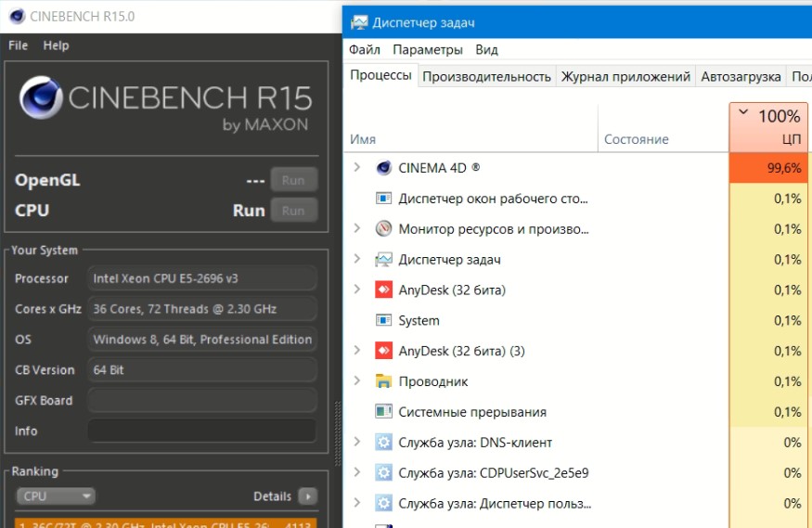The height and width of the screenshot is (528, 812).
Task: Click the AnyDesk (32 бита) (3) icon
Action: click(x=384, y=351)
